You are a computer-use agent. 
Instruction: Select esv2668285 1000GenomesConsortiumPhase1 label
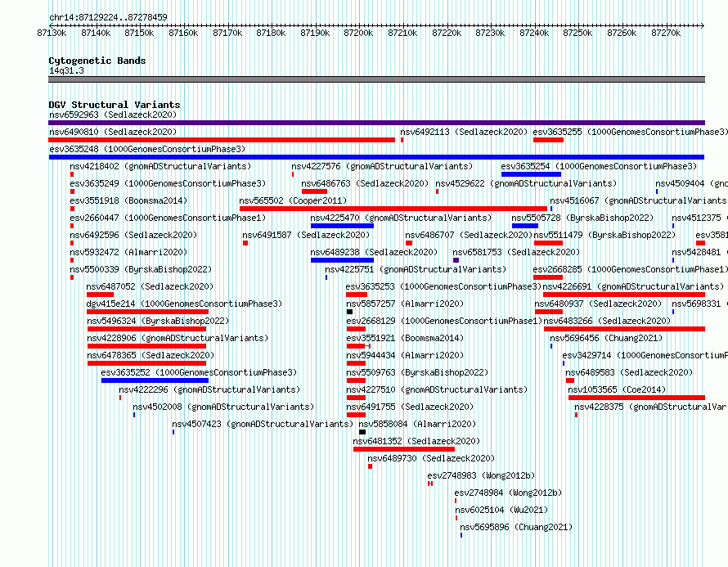pos(630,269)
